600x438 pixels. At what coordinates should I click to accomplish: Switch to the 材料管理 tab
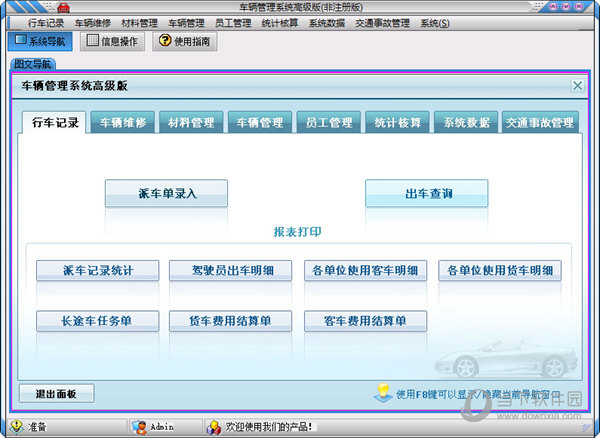[x=191, y=123]
